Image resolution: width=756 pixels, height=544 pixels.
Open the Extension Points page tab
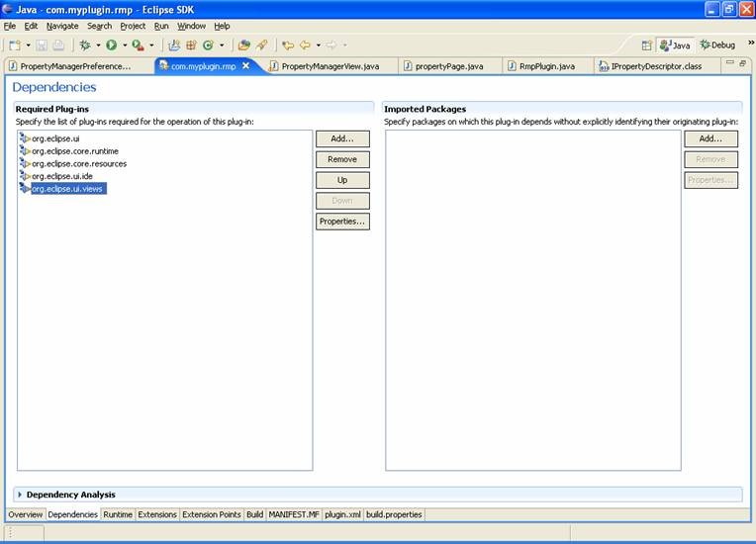(x=212, y=514)
